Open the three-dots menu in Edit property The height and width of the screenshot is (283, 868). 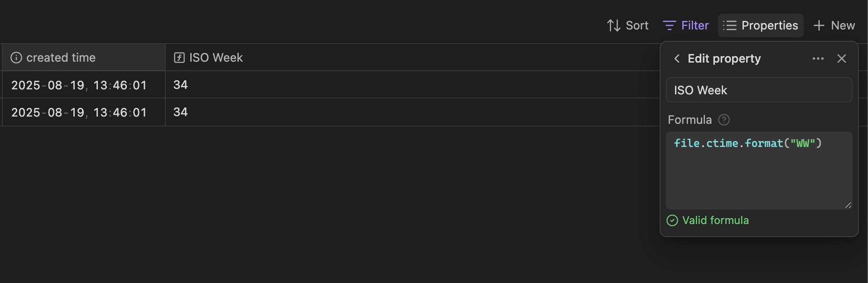pyautogui.click(x=818, y=59)
